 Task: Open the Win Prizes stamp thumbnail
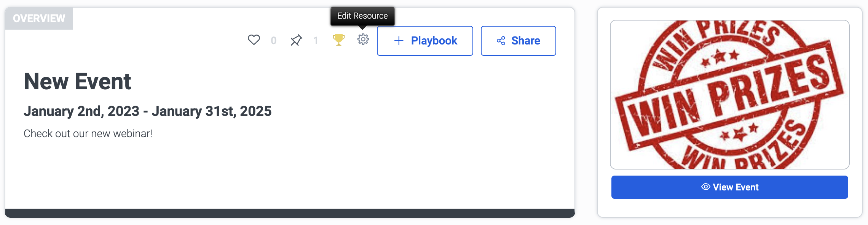729,95
